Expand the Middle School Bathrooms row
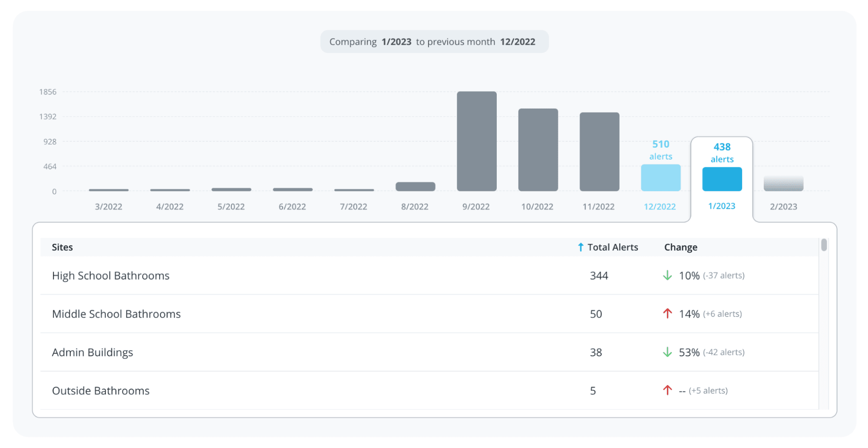 click(116, 314)
